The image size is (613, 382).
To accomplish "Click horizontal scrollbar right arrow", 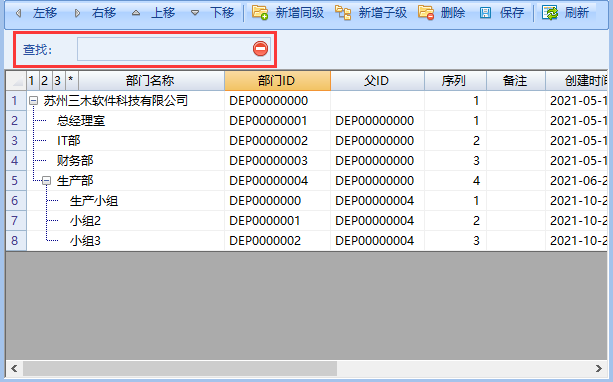I will [599, 368].
